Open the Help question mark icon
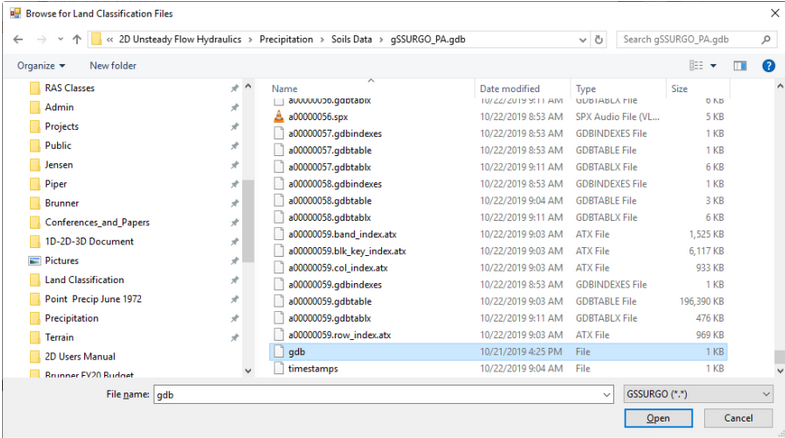Viewport: 785px width, 438px height. (768, 66)
